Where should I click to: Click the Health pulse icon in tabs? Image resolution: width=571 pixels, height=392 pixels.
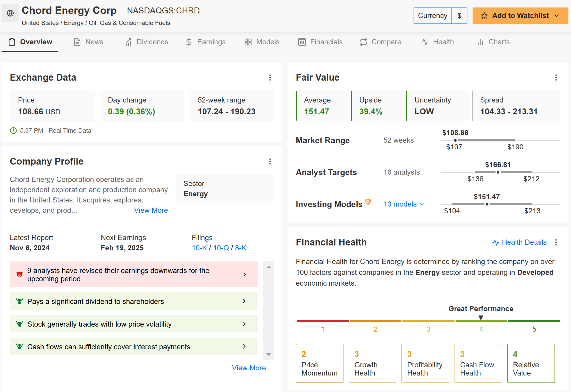point(425,42)
